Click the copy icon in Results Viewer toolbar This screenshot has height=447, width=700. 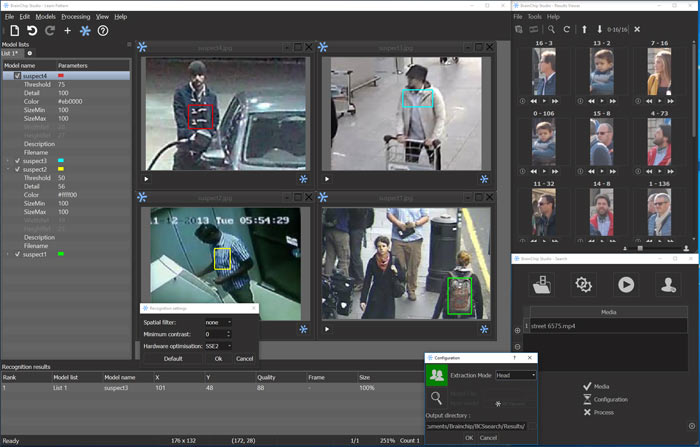519,29
